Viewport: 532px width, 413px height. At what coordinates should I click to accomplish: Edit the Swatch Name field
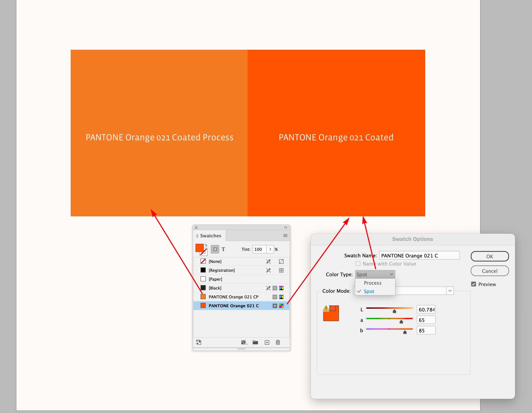pos(419,255)
